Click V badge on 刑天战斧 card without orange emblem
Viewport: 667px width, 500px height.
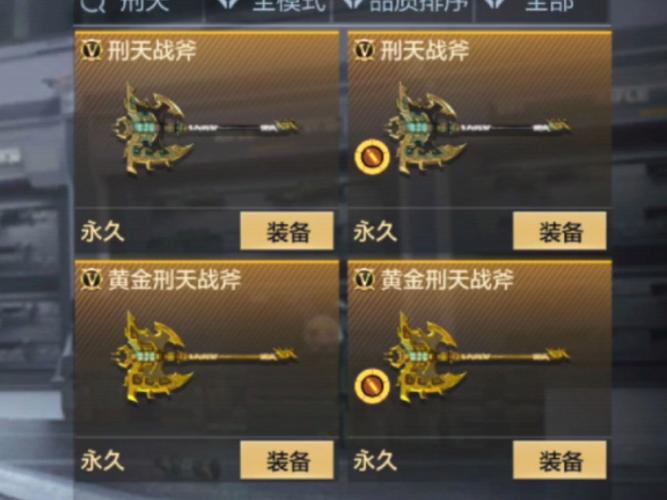(91, 50)
